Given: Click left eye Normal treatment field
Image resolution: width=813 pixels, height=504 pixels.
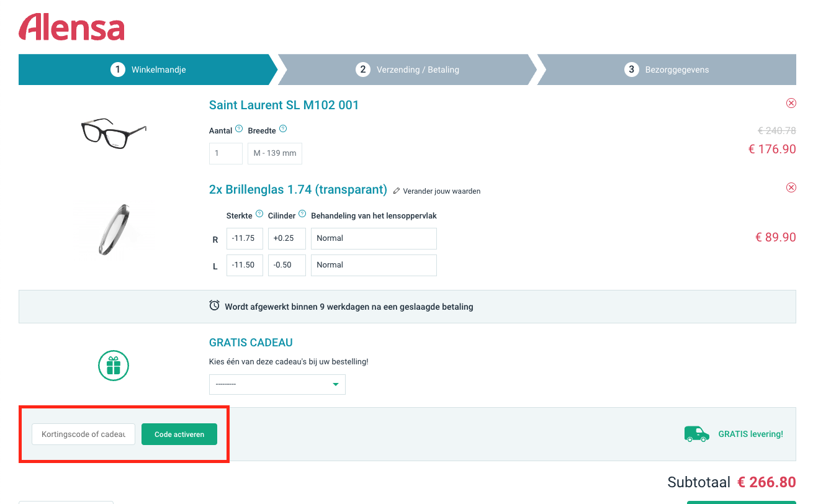Looking at the screenshot, I should point(374,265).
